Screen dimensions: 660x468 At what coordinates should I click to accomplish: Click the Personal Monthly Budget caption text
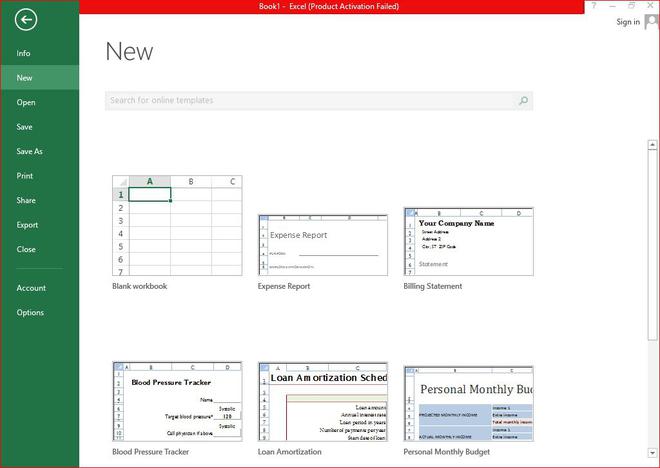tap(446, 452)
